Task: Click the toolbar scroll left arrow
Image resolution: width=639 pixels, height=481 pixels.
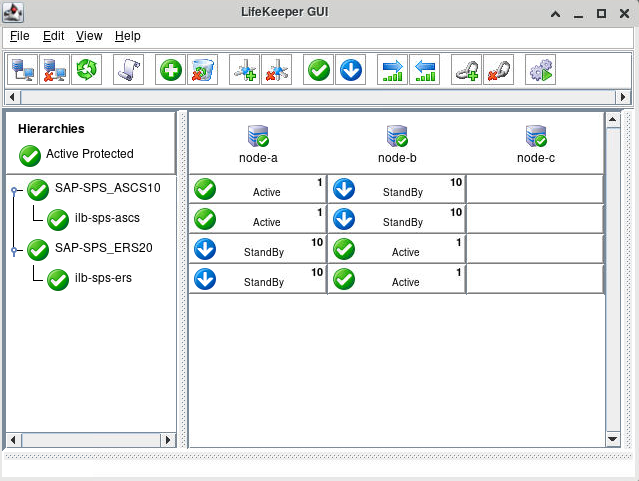Action: pos(12,97)
